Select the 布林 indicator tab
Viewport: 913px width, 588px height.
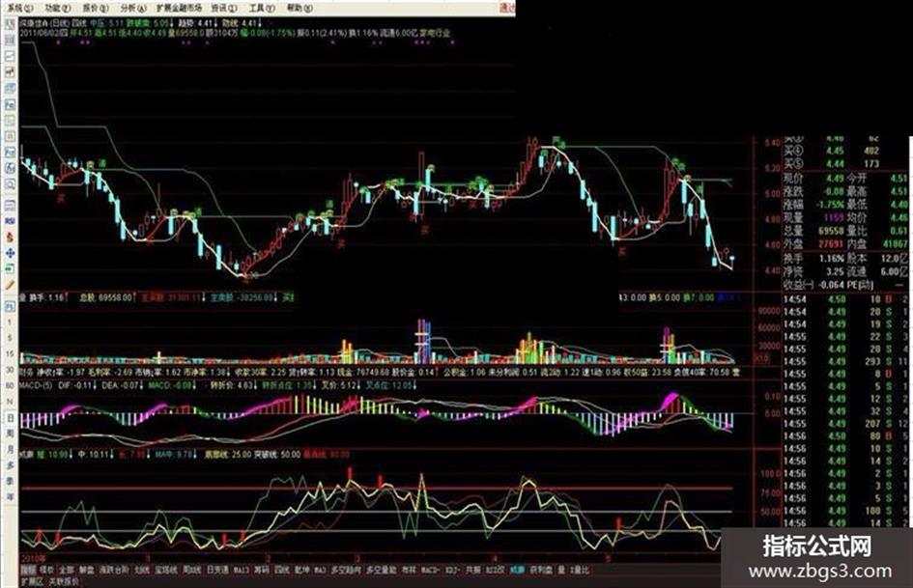pos(409,570)
